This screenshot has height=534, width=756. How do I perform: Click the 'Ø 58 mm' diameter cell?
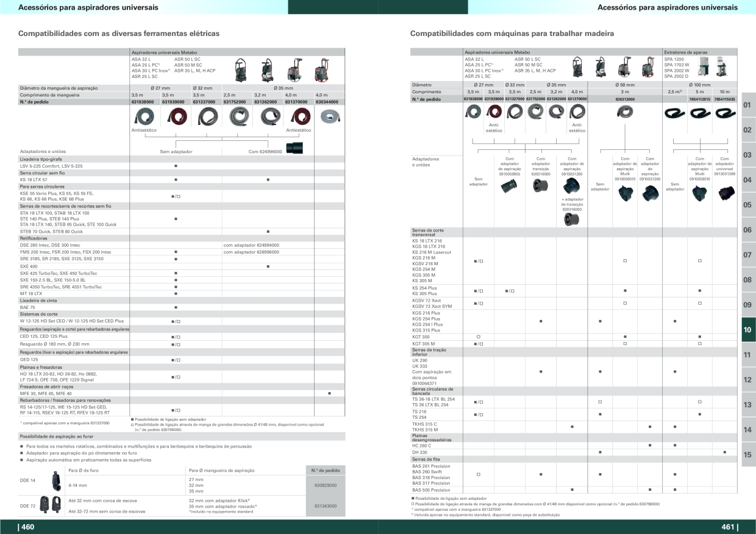625,85
